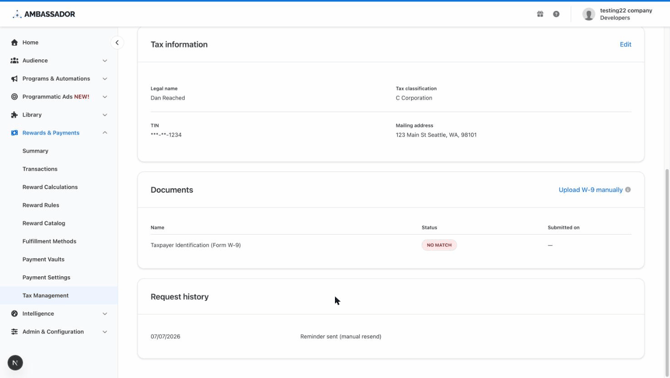Open Payment Settings page
Screen dimensions: 670x378
pos(46,277)
